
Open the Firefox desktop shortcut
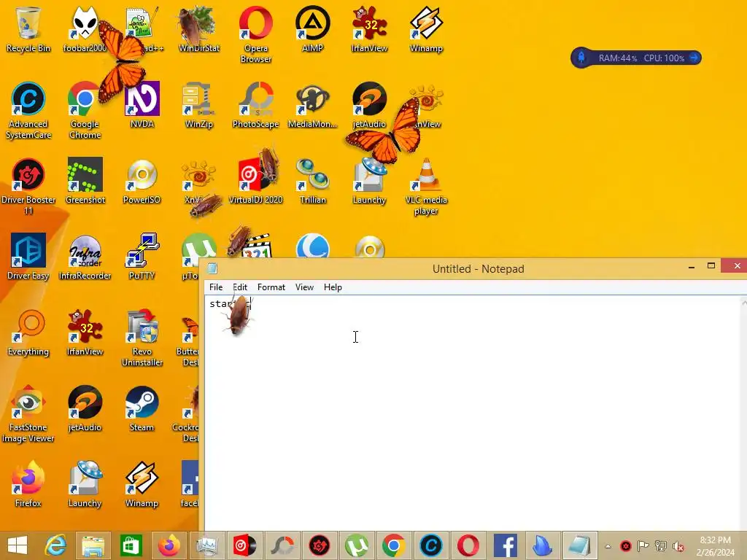click(x=28, y=484)
